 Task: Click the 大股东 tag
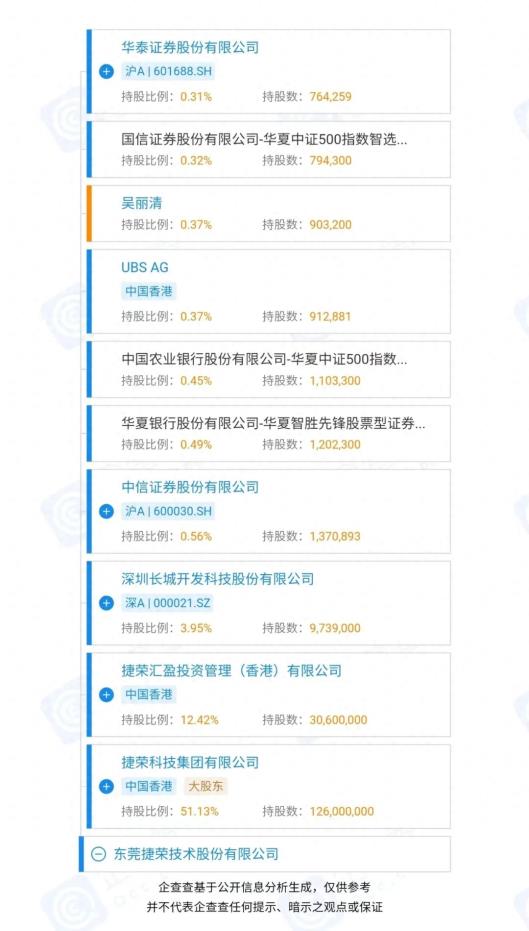coord(205,786)
